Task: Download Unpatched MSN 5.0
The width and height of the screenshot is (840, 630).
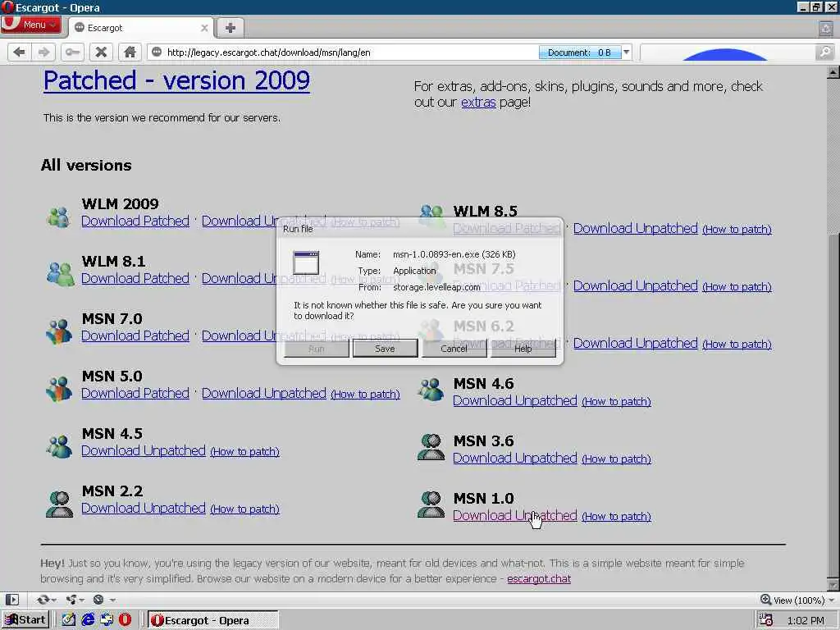Action: [263, 393]
